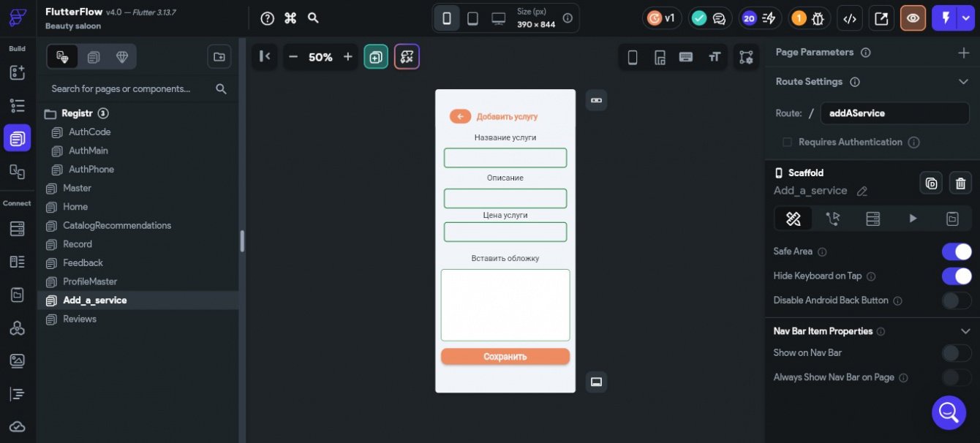Zoom in canvas with plus button
The height and width of the screenshot is (443, 980).
point(348,57)
